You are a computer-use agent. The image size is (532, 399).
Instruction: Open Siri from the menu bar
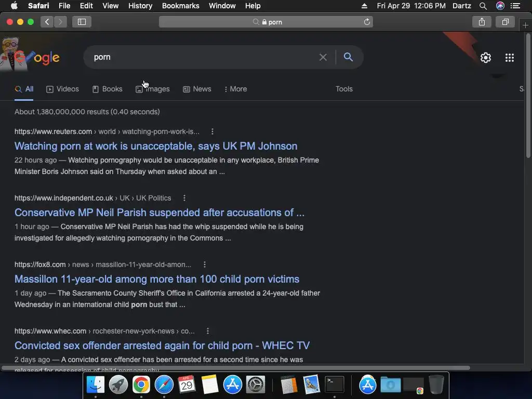tap(500, 6)
